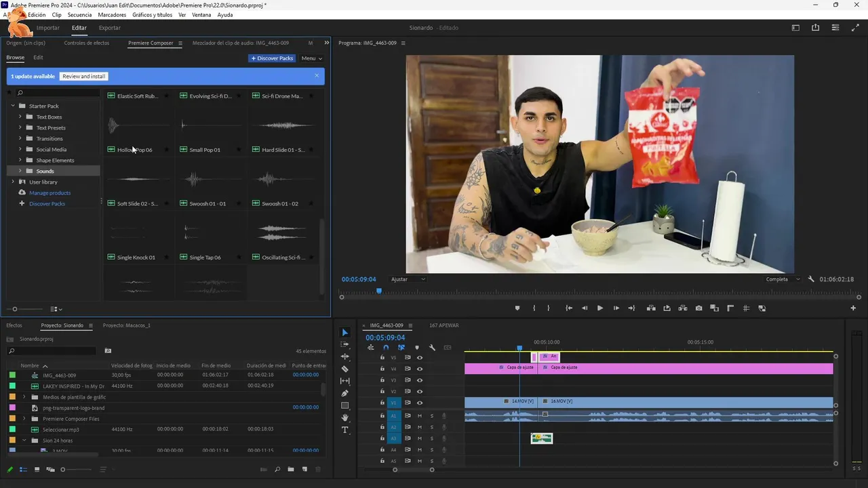Open the Ajustar zoom level dropdown

coord(408,279)
